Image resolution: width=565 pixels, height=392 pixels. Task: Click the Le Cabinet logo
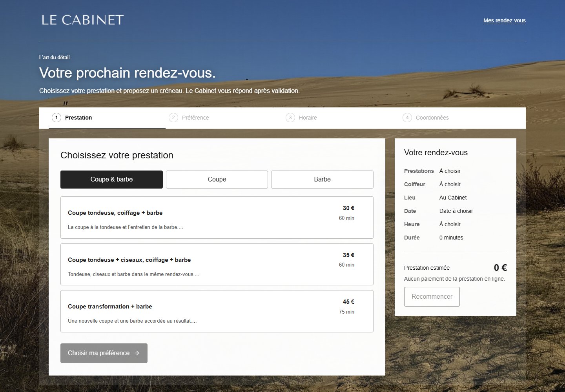coord(82,20)
